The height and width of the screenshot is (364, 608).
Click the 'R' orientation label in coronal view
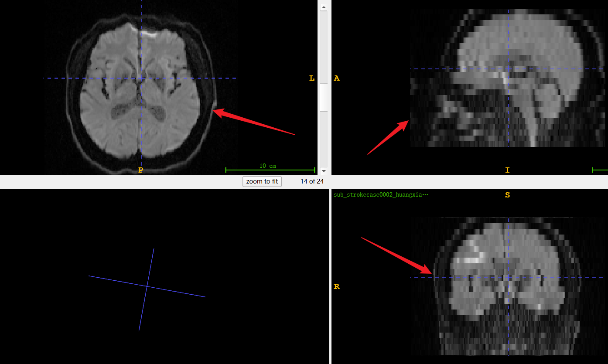[x=337, y=286]
